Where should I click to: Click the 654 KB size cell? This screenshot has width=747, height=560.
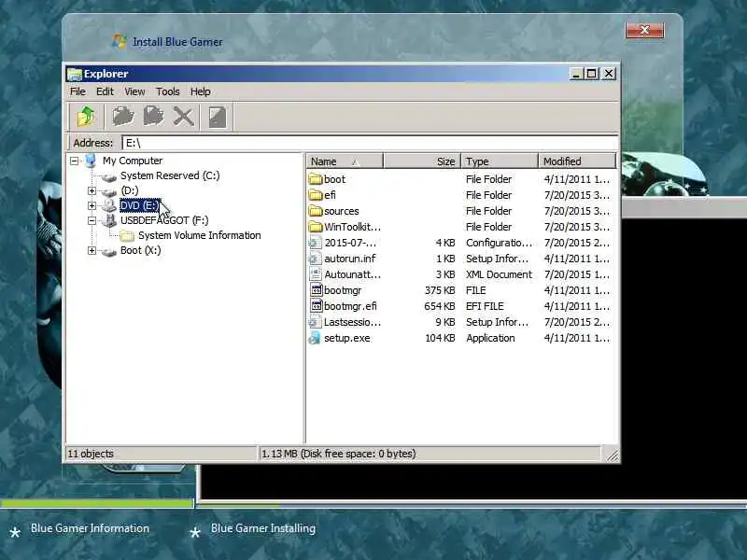pyautogui.click(x=439, y=306)
